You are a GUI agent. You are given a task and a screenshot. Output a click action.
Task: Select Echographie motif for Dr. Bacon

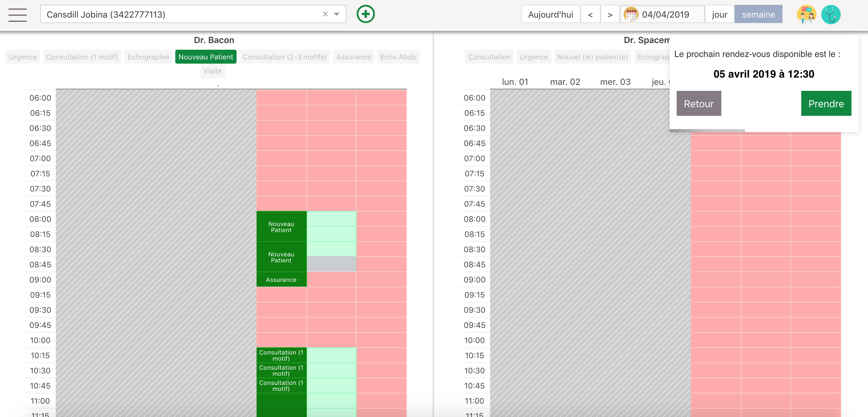148,57
